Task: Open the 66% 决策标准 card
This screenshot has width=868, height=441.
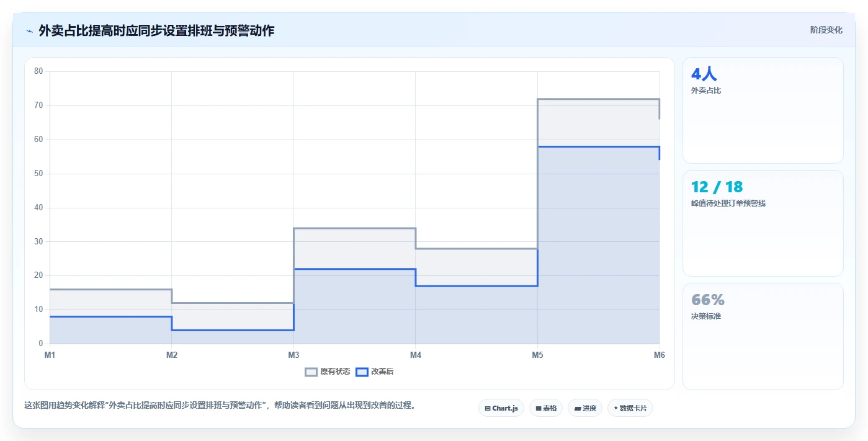Action: pyautogui.click(x=763, y=336)
